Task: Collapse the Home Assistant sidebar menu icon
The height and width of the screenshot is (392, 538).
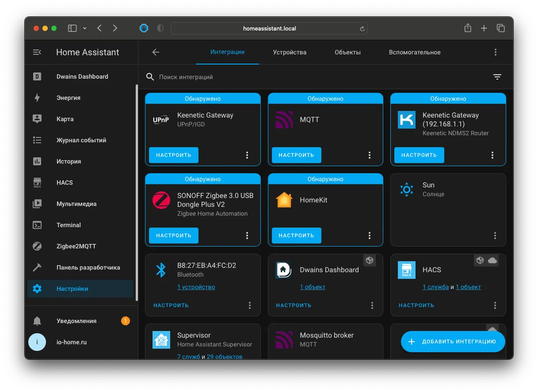Action: (x=37, y=52)
